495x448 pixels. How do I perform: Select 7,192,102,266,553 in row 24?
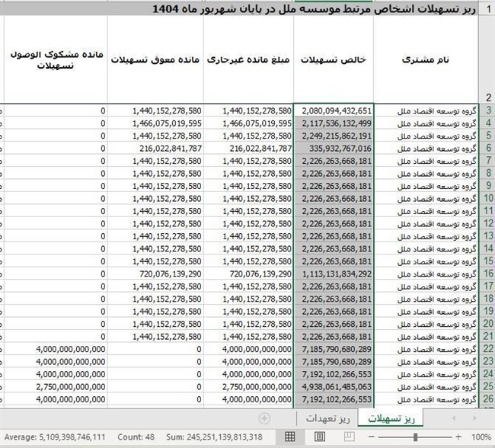[334, 374]
